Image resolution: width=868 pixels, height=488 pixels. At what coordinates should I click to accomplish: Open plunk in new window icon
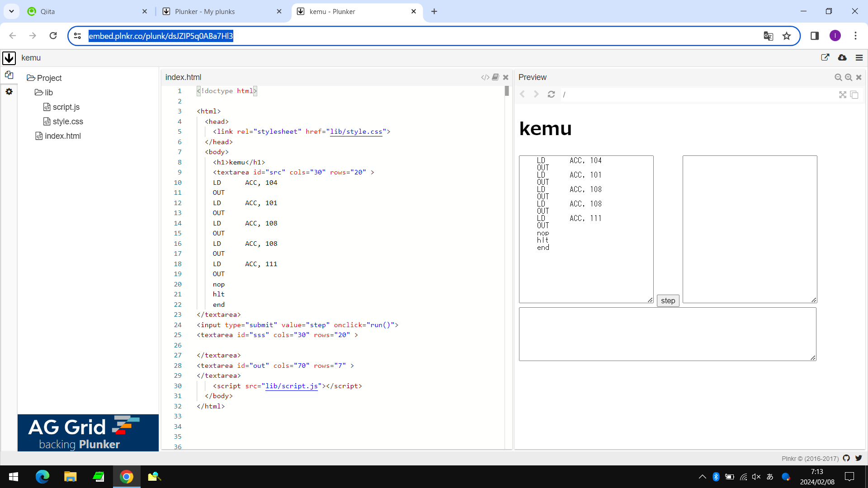coord(825,57)
